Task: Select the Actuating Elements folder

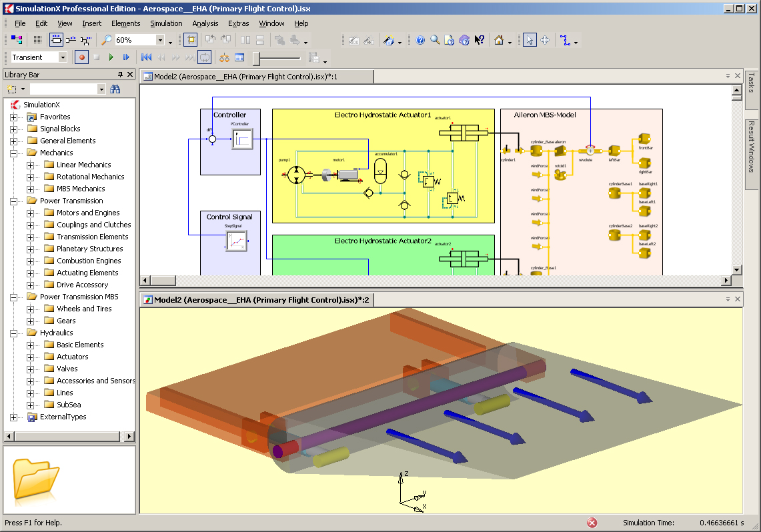Action: (x=87, y=273)
